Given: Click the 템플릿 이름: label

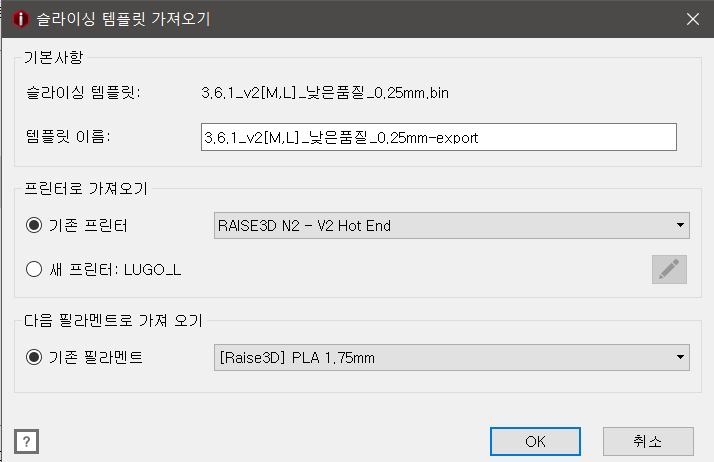Looking at the screenshot, I should point(68,136).
